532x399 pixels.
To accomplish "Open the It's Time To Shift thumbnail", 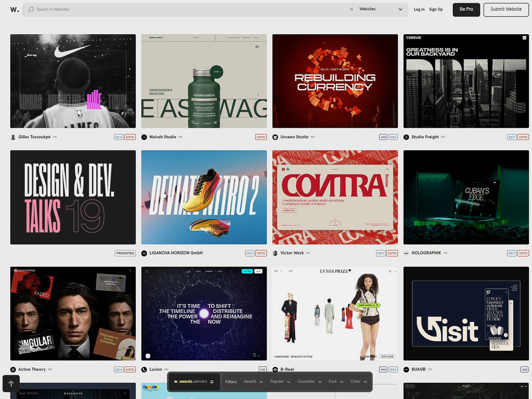I will [x=204, y=313].
